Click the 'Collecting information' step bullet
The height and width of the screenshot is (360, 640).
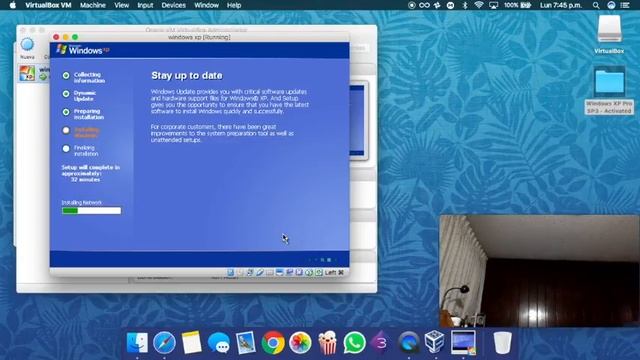coord(66,76)
